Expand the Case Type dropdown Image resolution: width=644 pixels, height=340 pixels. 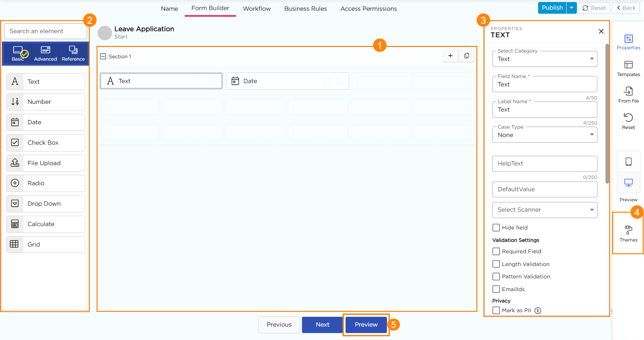click(x=544, y=135)
